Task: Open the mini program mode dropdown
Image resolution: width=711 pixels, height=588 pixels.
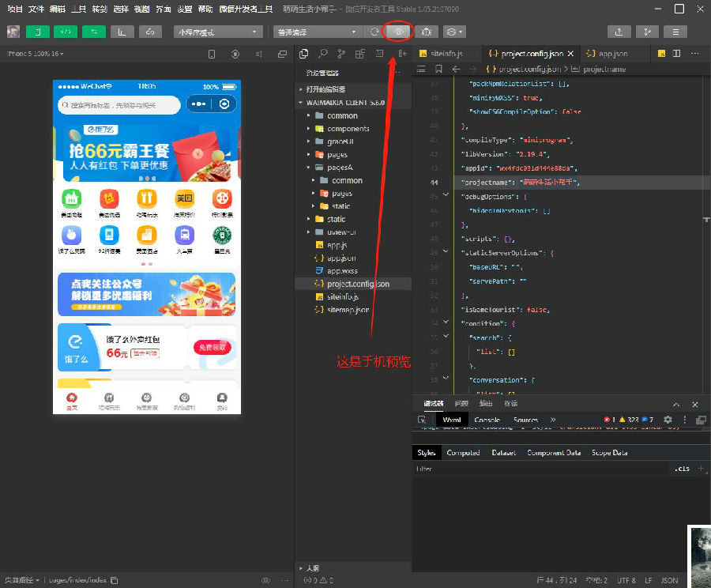Action: point(218,32)
